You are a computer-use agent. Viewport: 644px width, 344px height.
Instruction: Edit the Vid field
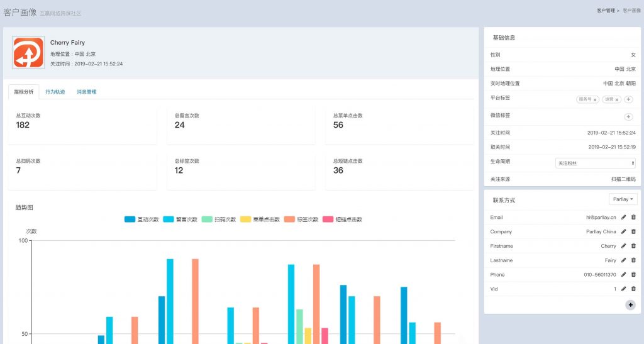[x=623, y=289]
